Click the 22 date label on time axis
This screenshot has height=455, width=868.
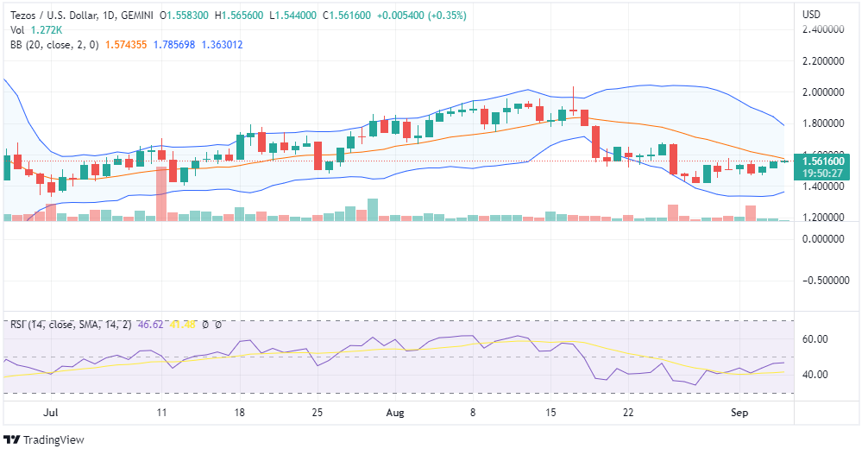click(628, 414)
